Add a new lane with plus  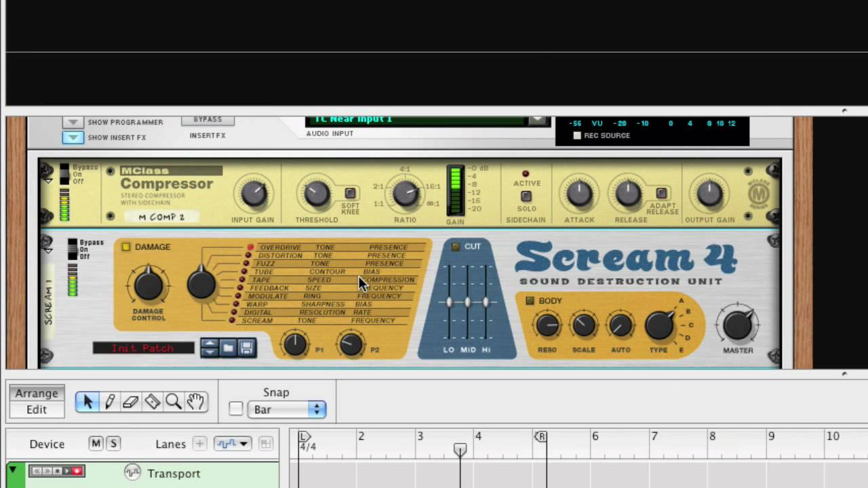point(199,444)
